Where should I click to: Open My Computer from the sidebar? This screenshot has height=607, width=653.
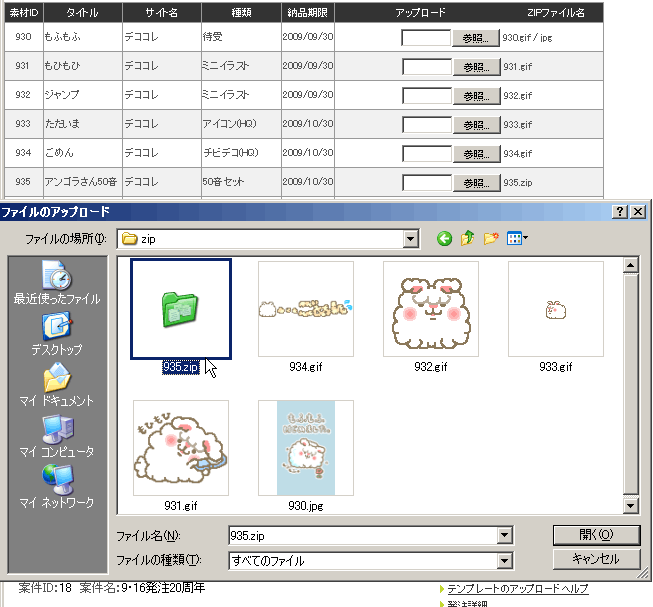click(56, 436)
